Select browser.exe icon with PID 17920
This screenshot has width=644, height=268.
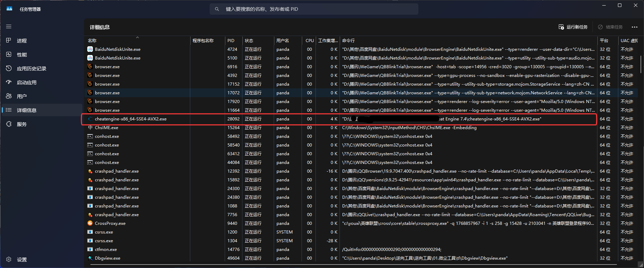point(90,101)
